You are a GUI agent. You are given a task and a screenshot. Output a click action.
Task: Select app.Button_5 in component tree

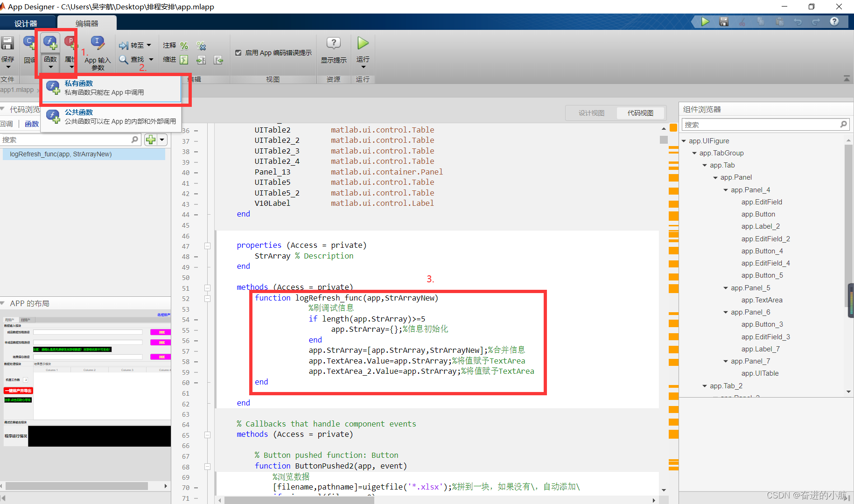[x=762, y=275]
